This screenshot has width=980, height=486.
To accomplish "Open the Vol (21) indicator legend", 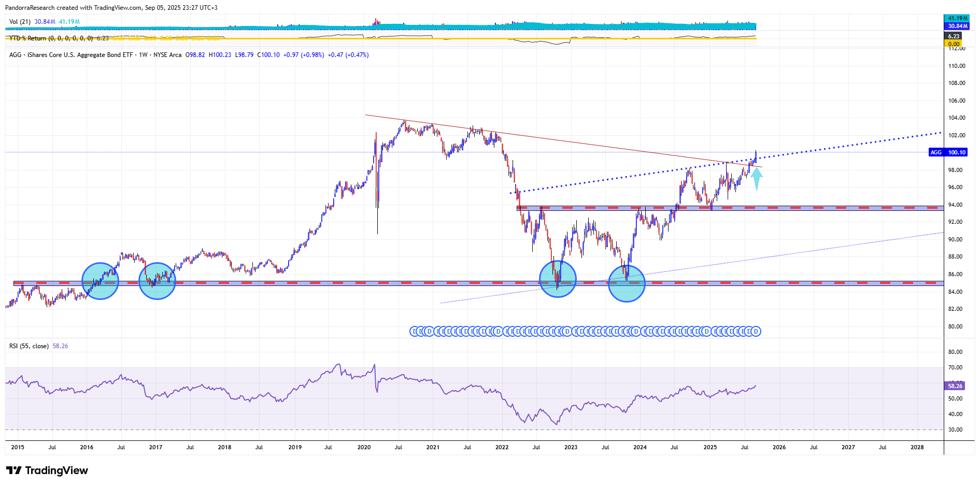I will coord(20,22).
